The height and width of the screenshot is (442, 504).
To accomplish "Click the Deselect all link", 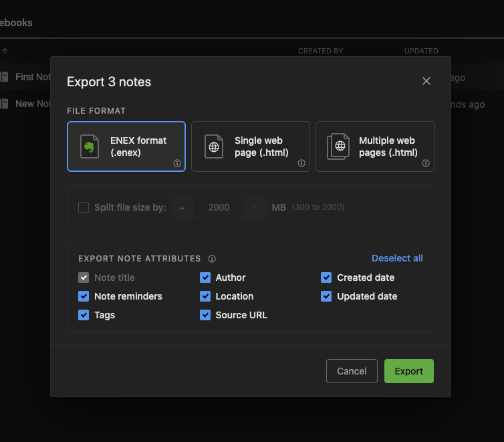I will tap(397, 258).
